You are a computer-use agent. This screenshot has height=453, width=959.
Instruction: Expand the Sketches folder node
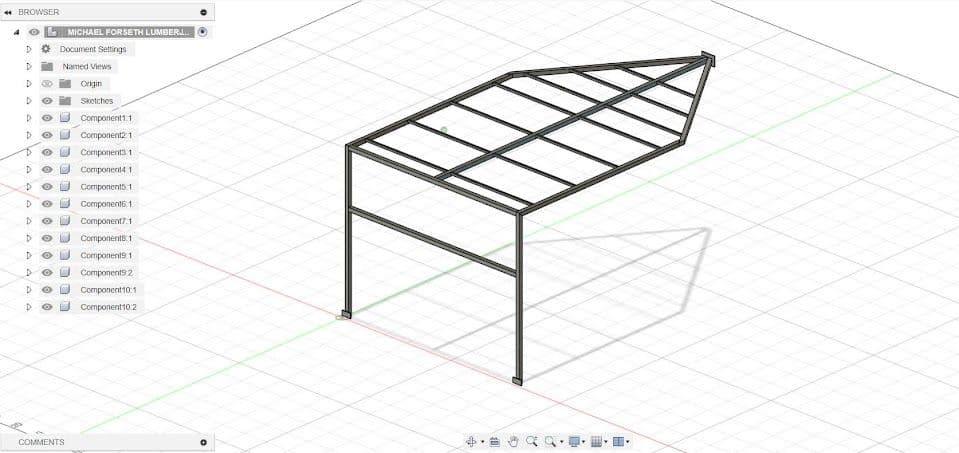tap(28, 101)
